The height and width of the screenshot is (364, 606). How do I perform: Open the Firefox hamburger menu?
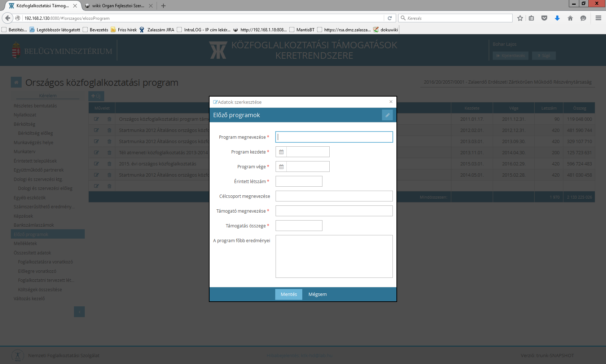point(598,18)
